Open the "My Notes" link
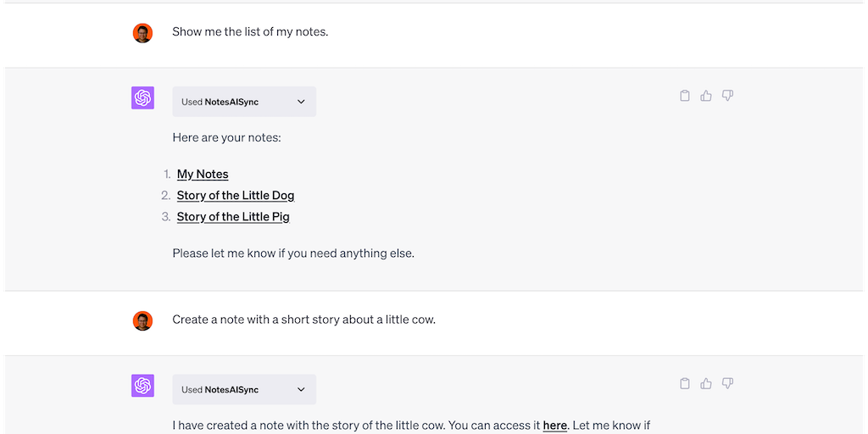 pos(203,174)
